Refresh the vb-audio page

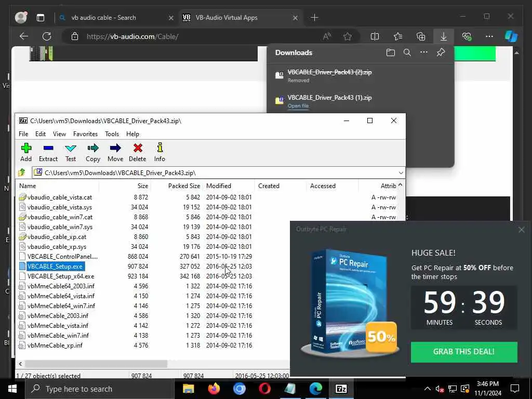coord(46,36)
